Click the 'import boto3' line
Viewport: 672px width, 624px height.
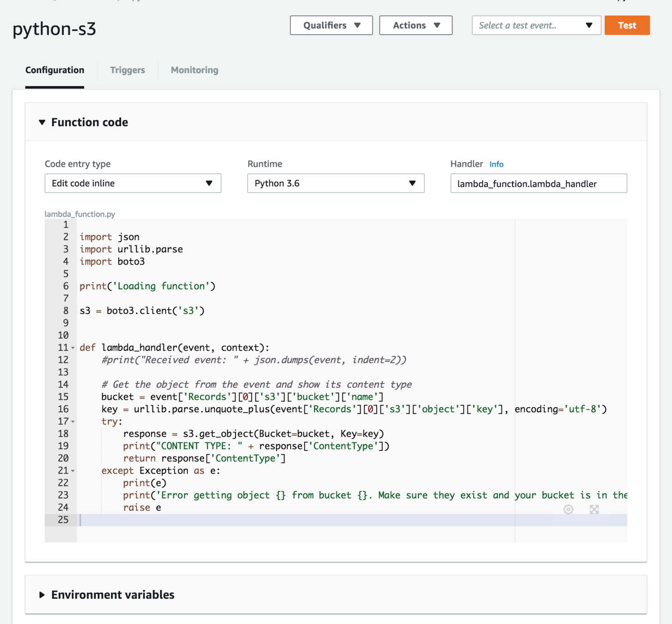112,262
